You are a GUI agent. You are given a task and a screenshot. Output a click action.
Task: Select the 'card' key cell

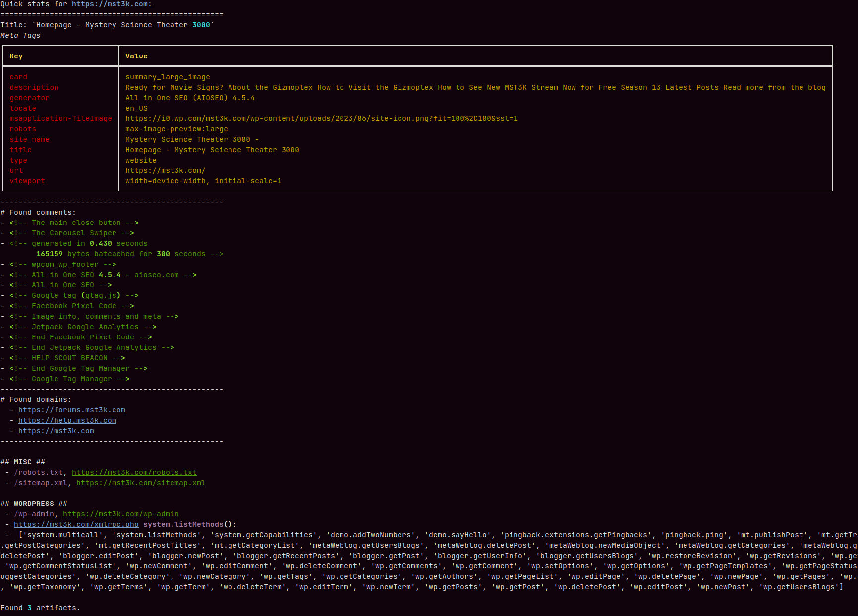click(18, 77)
